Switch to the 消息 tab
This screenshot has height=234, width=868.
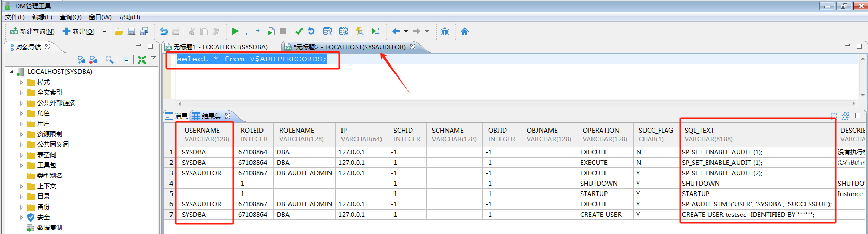pos(177,116)
